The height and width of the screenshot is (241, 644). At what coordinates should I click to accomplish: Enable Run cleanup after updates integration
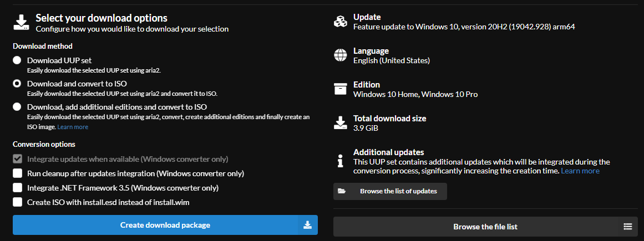[17, 173]
